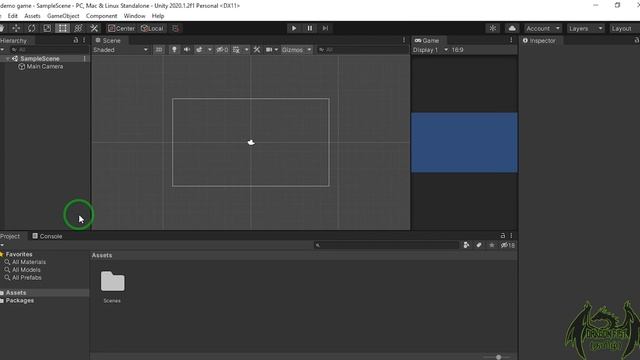Screen dimensions: 640x360
Task: Toggle hidden objects visibility in Scene
Action: (222, 50)
